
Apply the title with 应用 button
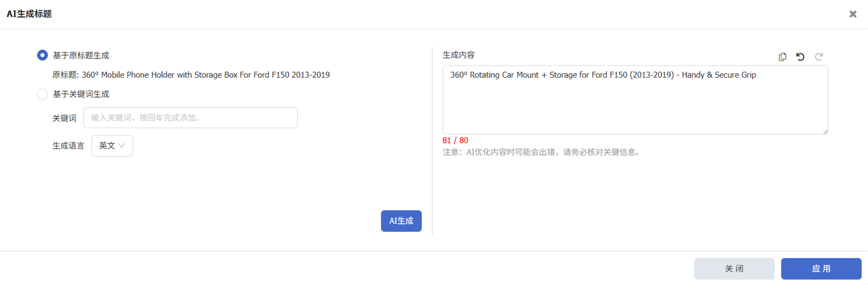(821, 269)
